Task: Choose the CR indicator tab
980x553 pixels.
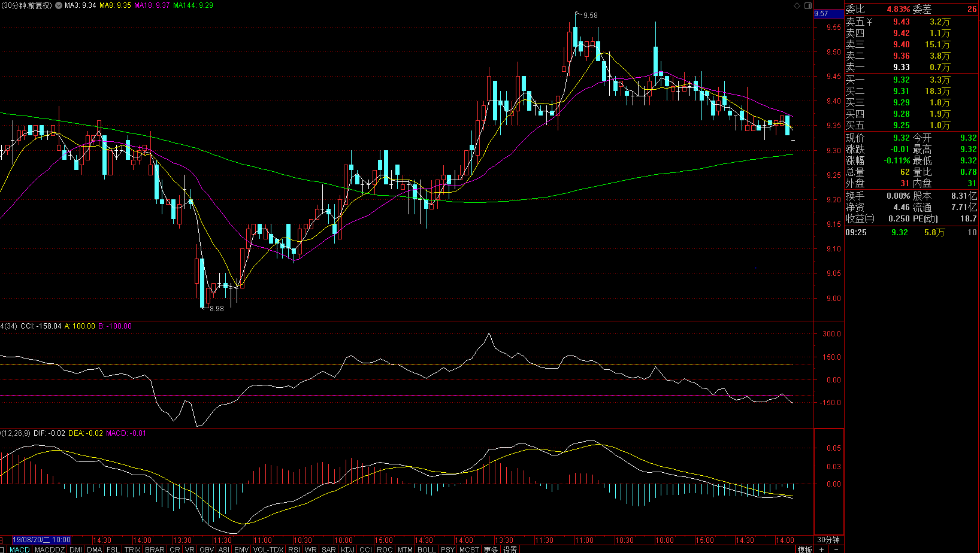Action: click(x=175, y=549)
